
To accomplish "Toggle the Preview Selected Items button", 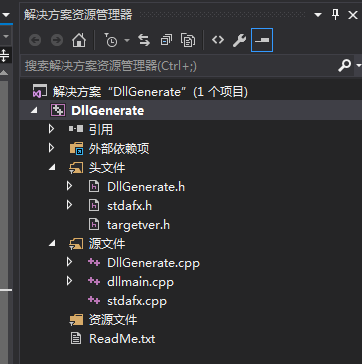I will click(x=262, y=40).
